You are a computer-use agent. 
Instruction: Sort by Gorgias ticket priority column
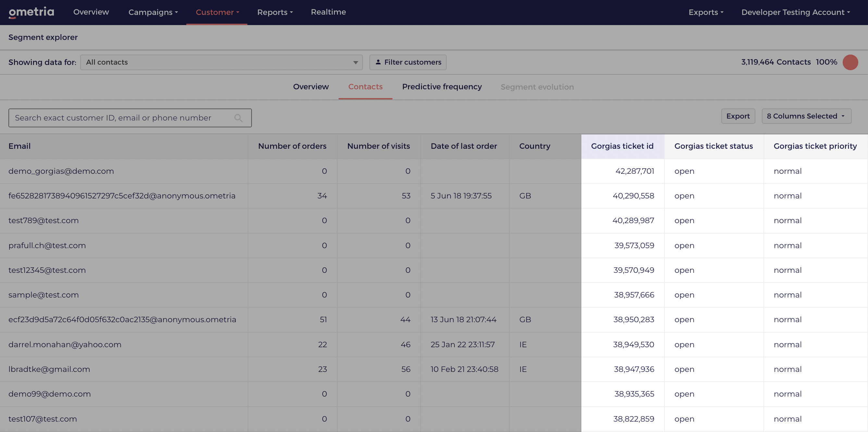[815, 146]
